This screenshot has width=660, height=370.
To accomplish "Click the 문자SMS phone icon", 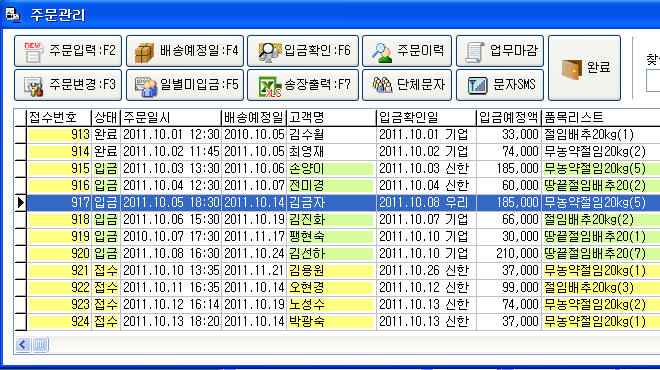I will tap(477, 85).
